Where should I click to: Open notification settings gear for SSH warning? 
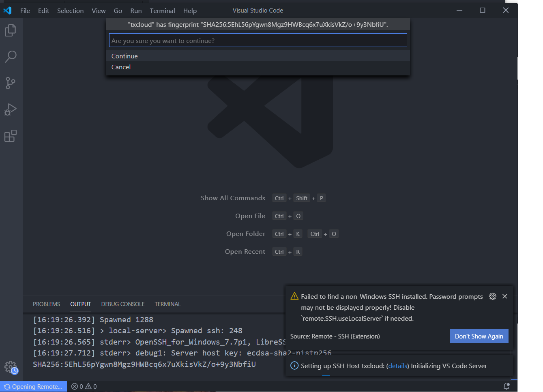click(x=492, y=296)
